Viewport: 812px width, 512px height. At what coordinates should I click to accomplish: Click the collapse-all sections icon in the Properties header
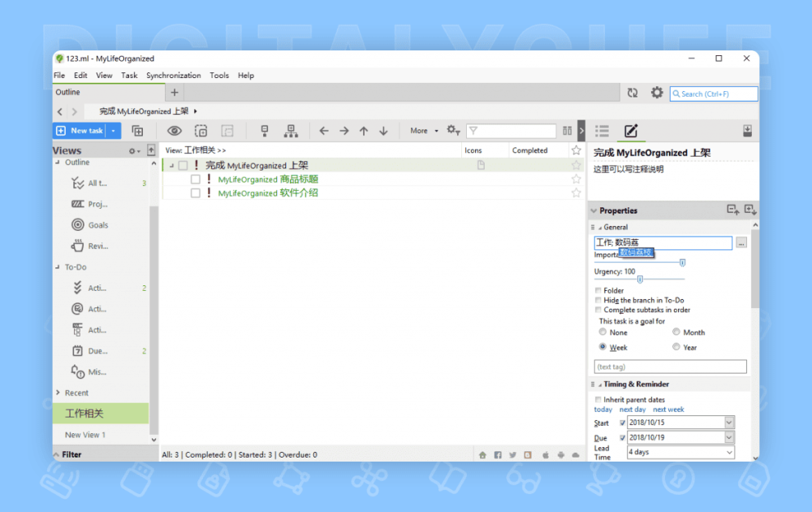coord(732,210)
